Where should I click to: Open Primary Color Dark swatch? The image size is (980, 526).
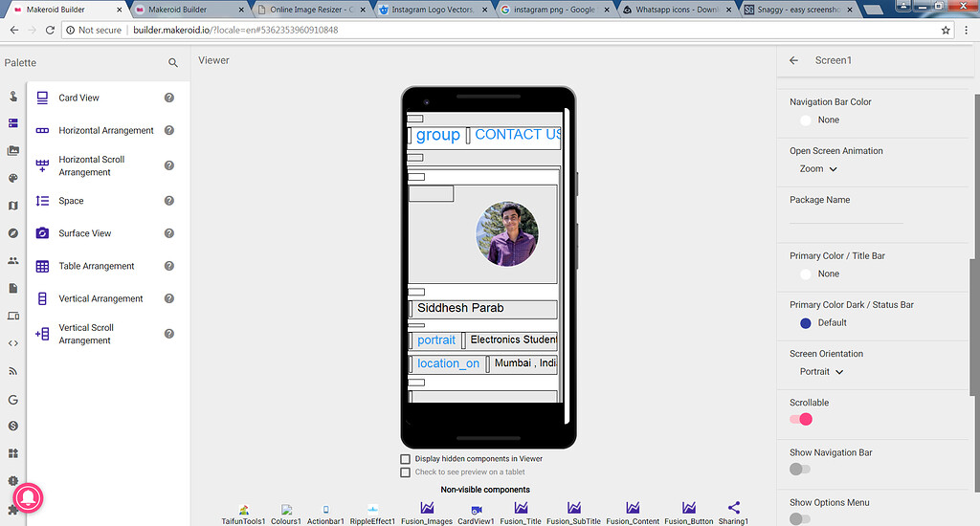(806, 323)
